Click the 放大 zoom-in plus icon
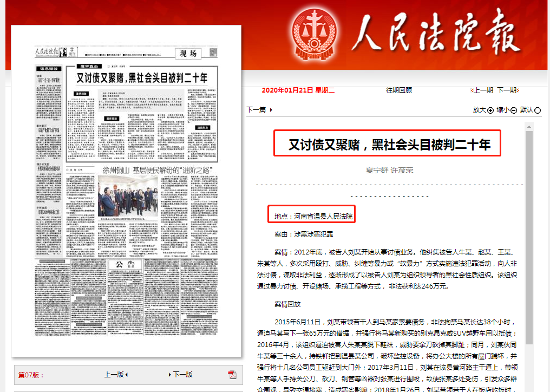Image resolution: width=550 pixels, height=392 pixels. tap(490, 110)
